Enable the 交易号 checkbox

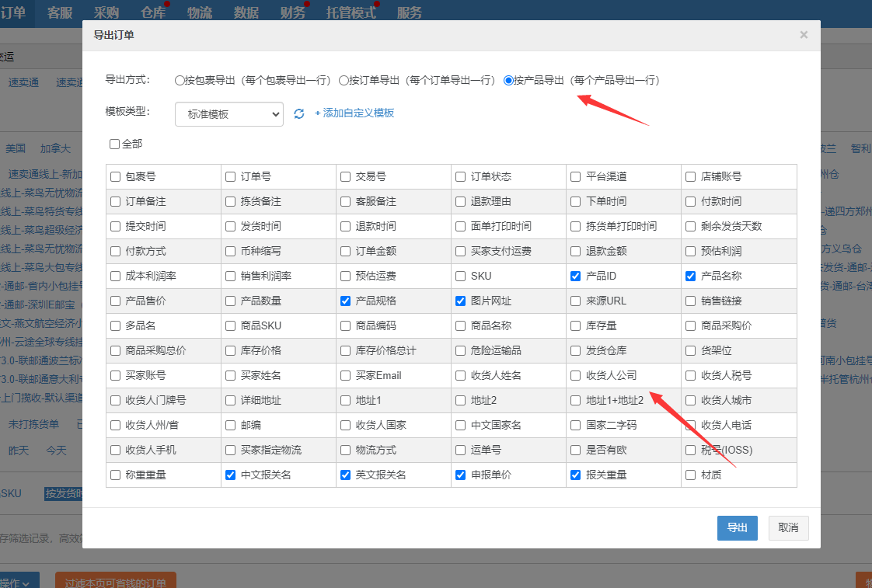pyautogui.click(x=345, y=177)
